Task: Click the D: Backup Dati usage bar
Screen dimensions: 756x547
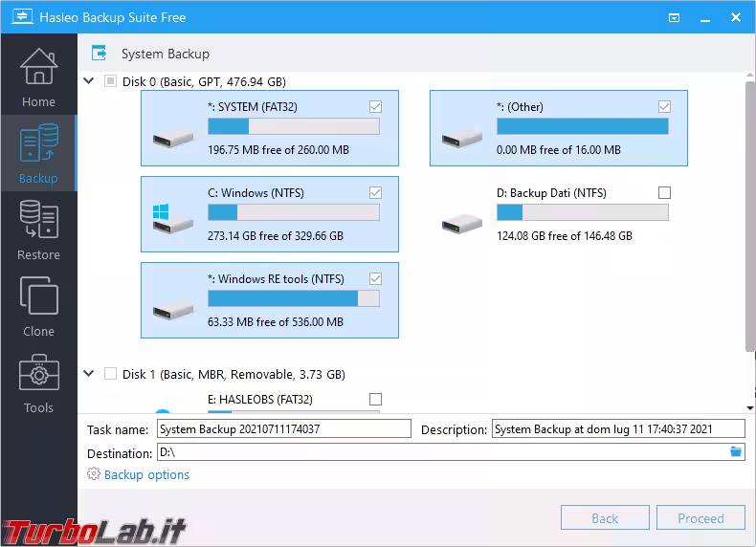Action: [583, 212]
